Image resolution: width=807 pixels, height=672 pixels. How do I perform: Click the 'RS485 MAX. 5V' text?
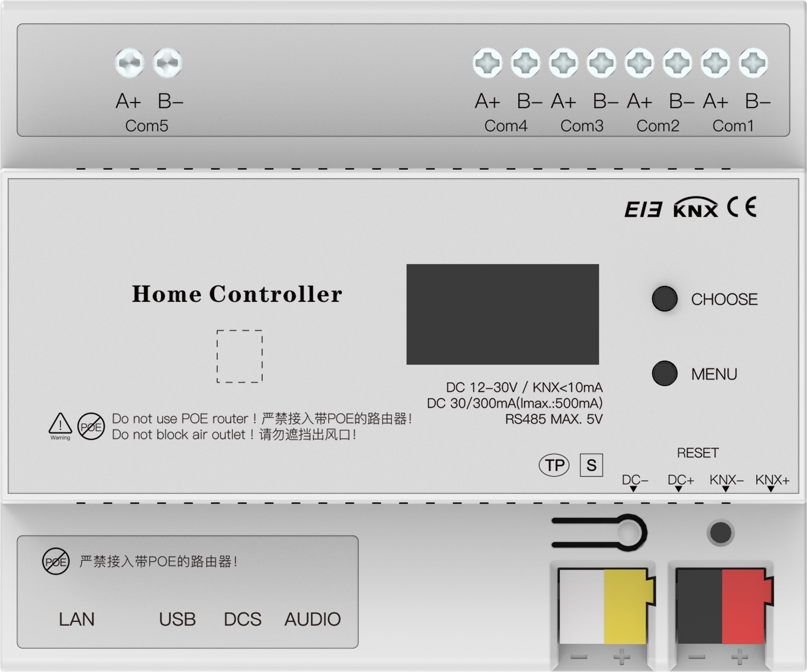(x=554, y=419)
